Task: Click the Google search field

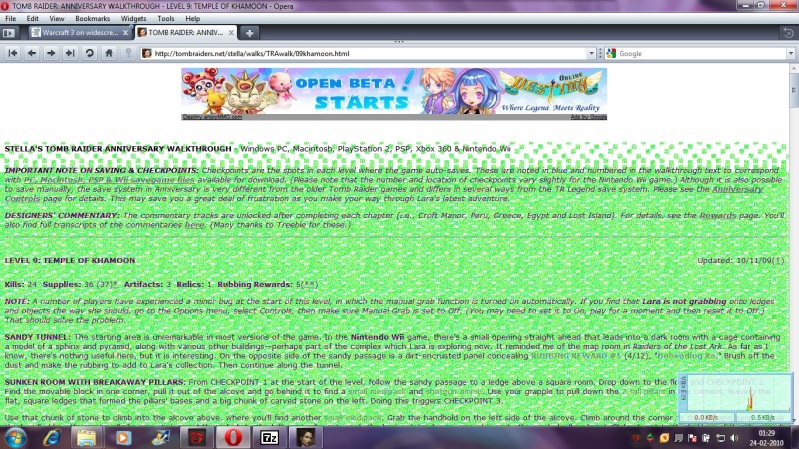Action: [x=702, y=54]
